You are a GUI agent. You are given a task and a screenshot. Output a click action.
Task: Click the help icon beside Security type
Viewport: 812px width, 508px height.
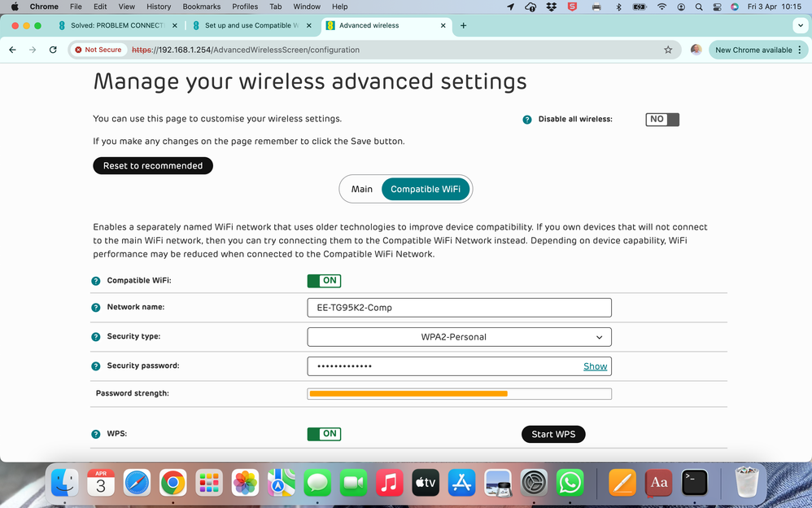click(96, 337)
